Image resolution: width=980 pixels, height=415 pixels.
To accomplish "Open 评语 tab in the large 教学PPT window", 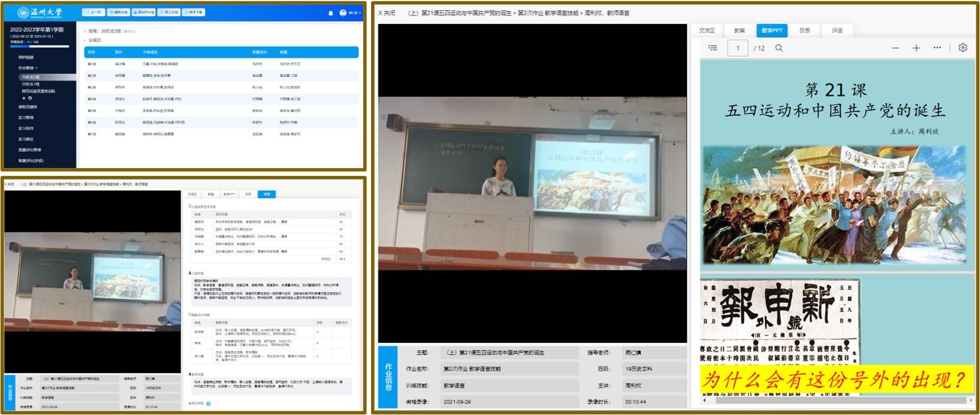I will tap(837, 30).
